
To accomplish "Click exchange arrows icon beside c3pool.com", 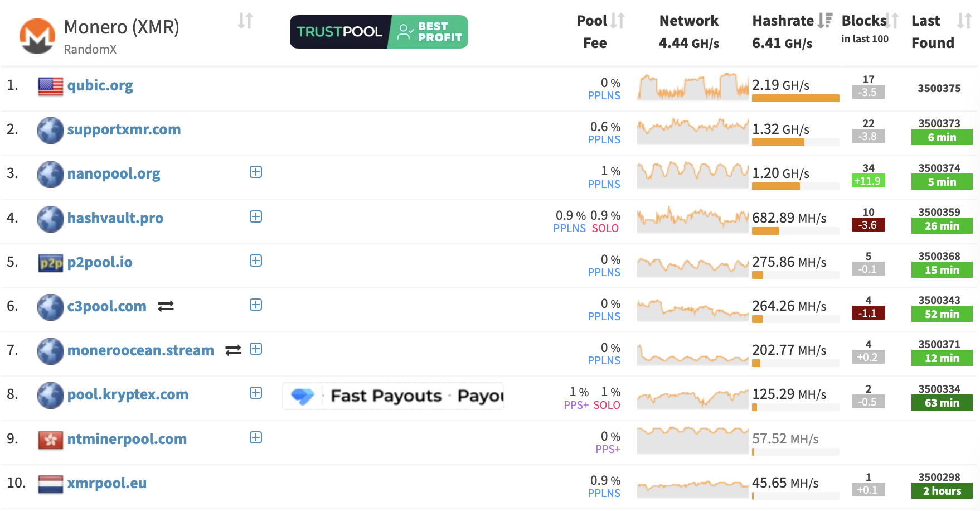I will (x=166, y=306).
